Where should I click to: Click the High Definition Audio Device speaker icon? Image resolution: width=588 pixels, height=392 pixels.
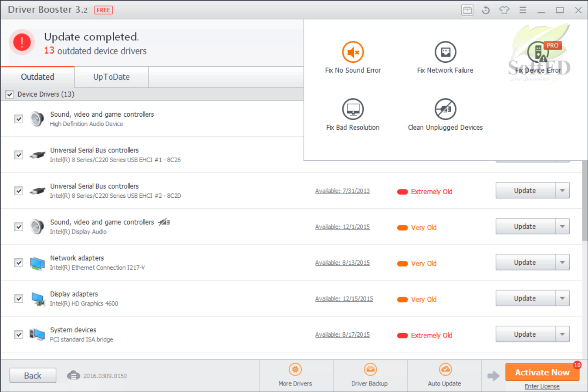coord(37,119)
